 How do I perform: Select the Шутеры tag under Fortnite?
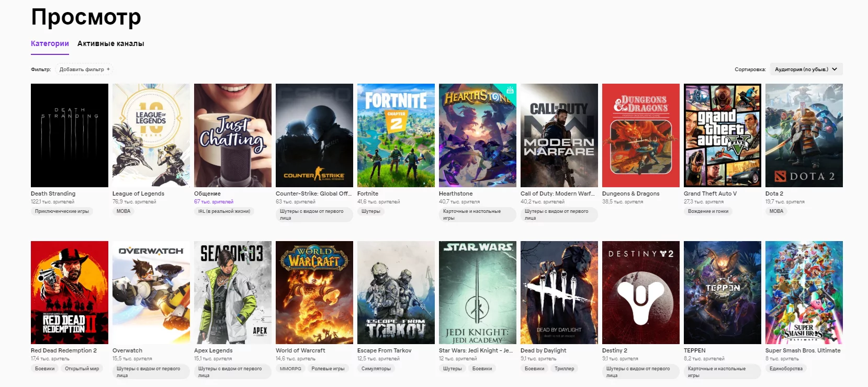pos(371,211)
